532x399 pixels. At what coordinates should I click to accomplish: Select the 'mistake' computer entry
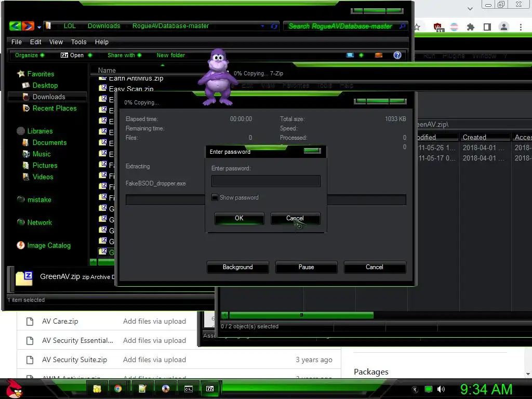pos(39,200)
